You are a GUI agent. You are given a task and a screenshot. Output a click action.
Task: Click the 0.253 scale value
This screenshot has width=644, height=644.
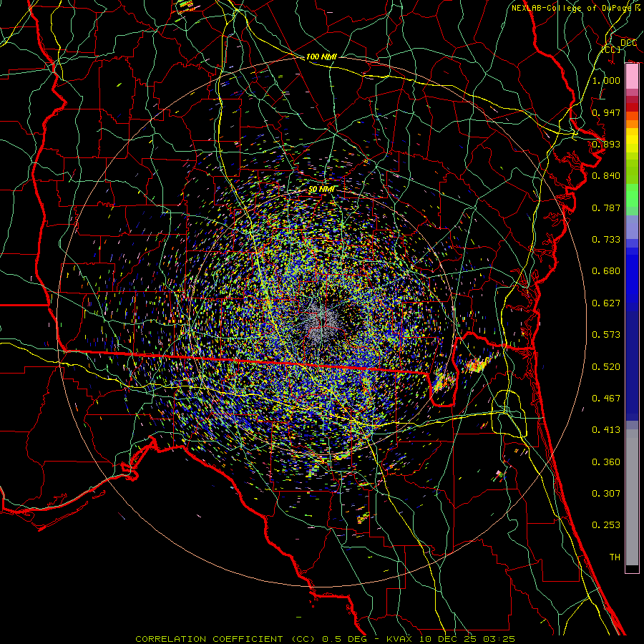coord(606,525)
